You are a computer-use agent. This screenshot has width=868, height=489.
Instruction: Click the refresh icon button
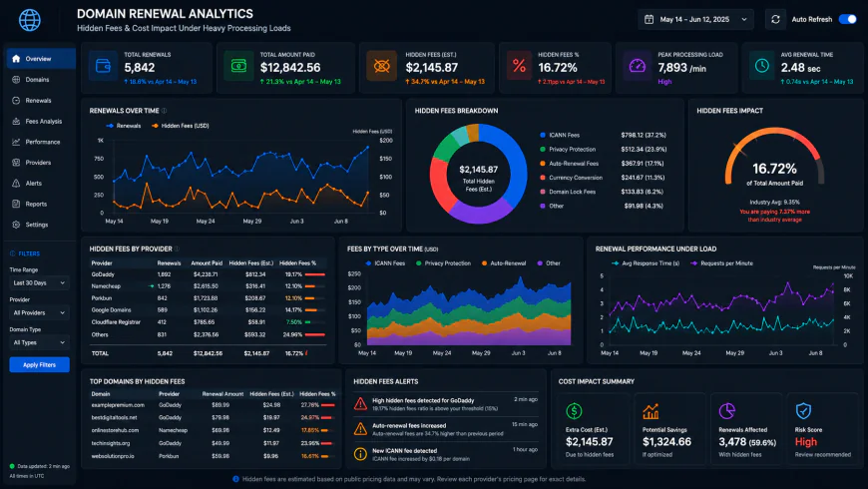click(x=775, y=19)
